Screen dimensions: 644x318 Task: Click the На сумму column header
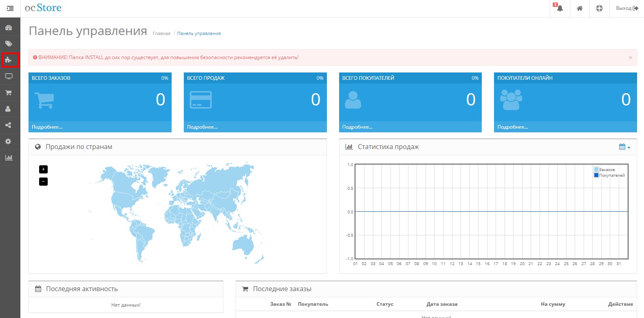click(553, 304)
